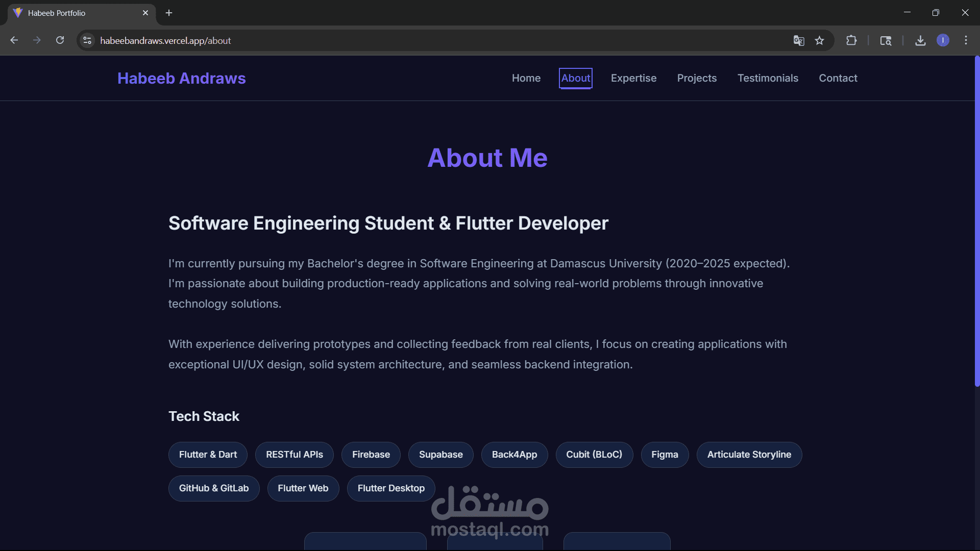Click the Habeeb Andraws site logo

coord(182,78)
